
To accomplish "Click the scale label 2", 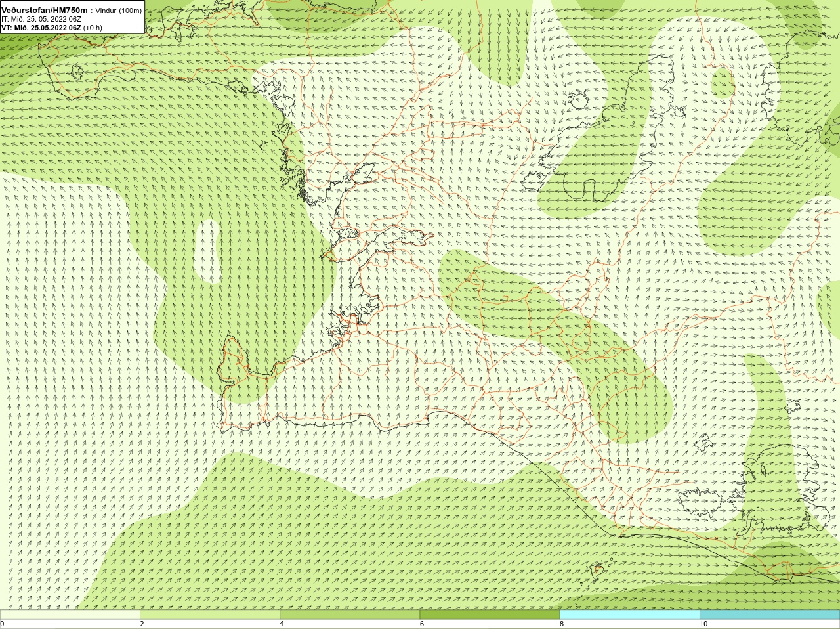I will click(142, 624).
